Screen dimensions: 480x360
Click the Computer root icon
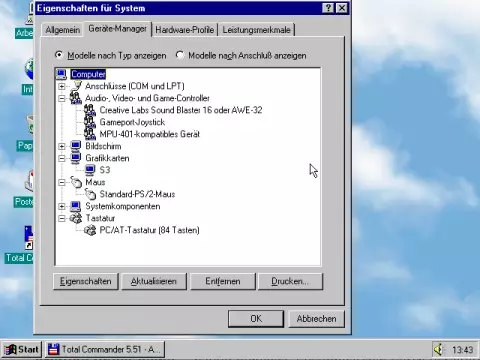[61, 74]
